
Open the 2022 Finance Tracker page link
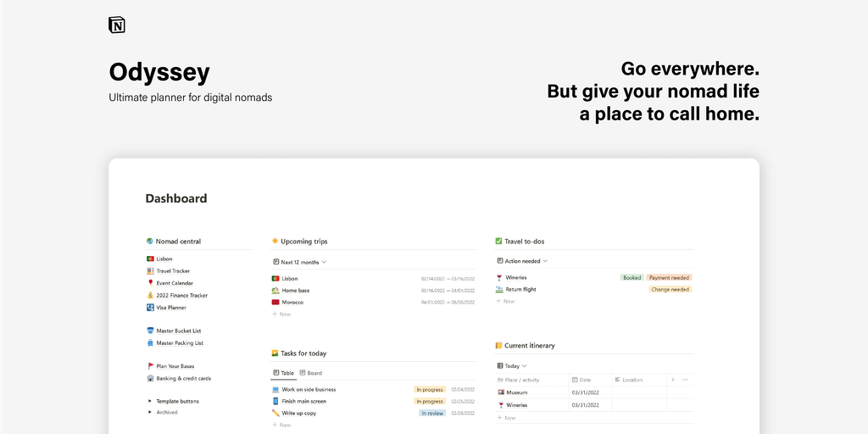coord(181,295)
